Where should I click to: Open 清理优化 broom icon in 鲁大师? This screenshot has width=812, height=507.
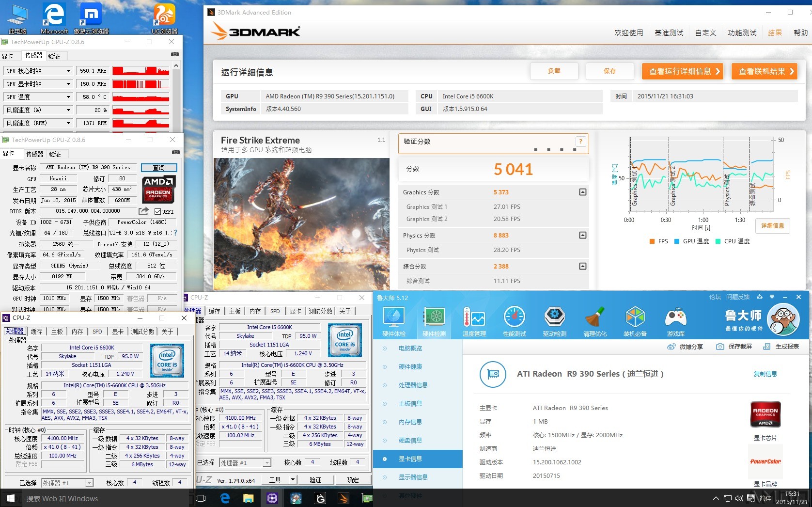tap(594, 317)
